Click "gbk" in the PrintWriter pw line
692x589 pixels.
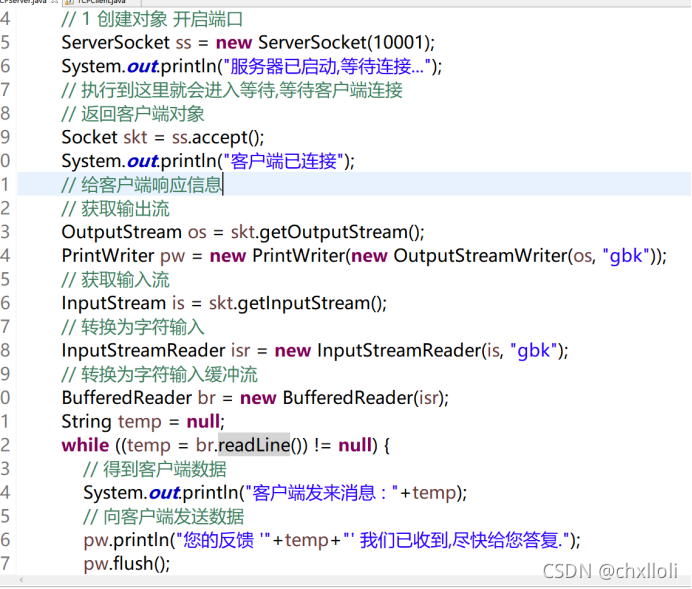tap(626, 256)
